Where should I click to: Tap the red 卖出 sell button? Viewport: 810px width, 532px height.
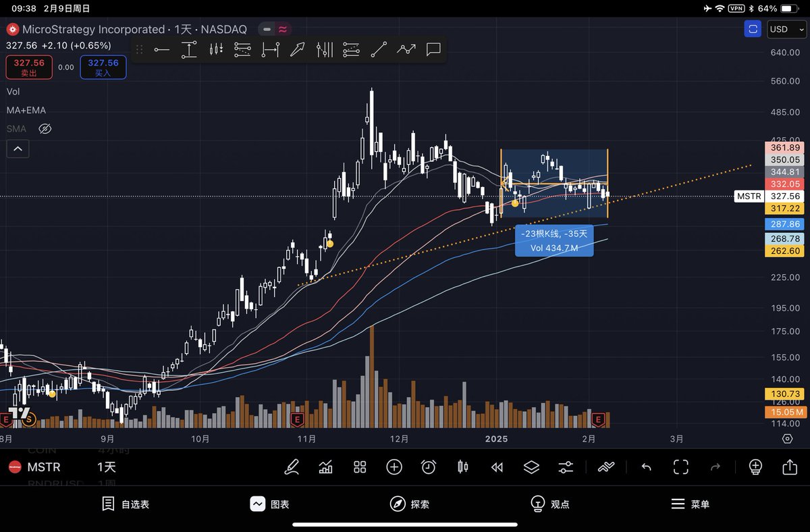tap(29, 68)
